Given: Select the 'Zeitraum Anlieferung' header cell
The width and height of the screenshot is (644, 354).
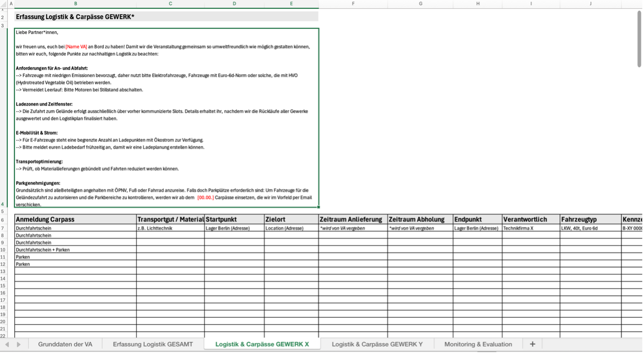Looking at the screenshot, I should click(x=353, y=219).
